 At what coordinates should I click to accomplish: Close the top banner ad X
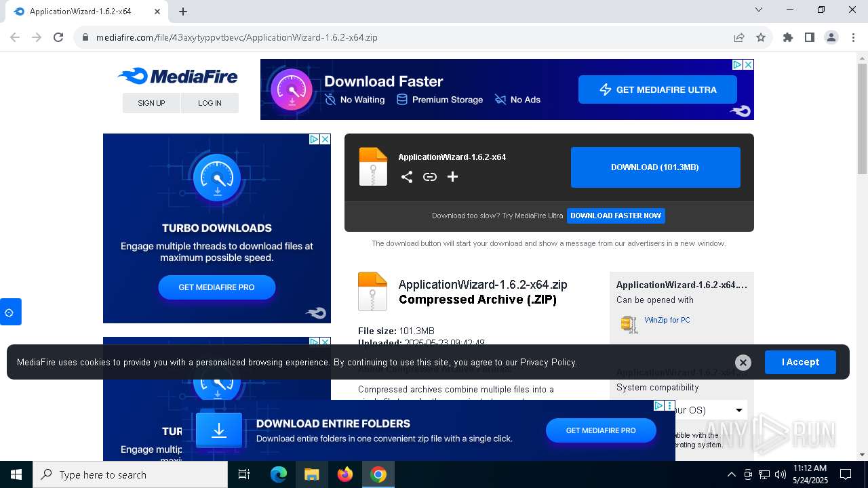748,65
